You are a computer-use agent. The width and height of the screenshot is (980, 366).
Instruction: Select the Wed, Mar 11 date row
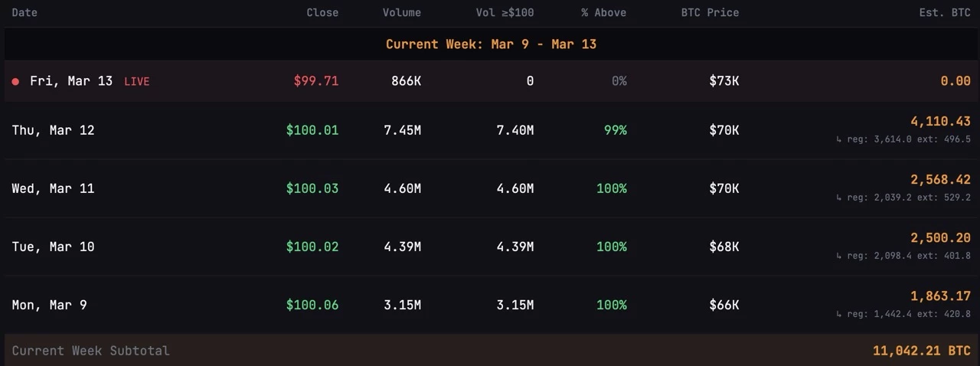click(53, 188)
